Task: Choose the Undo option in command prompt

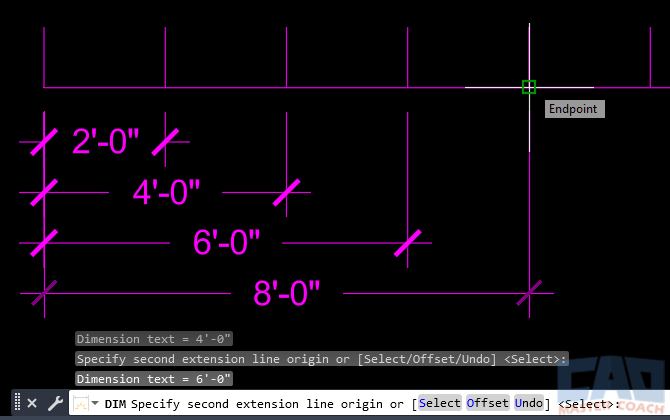Action: pos(529,403)
